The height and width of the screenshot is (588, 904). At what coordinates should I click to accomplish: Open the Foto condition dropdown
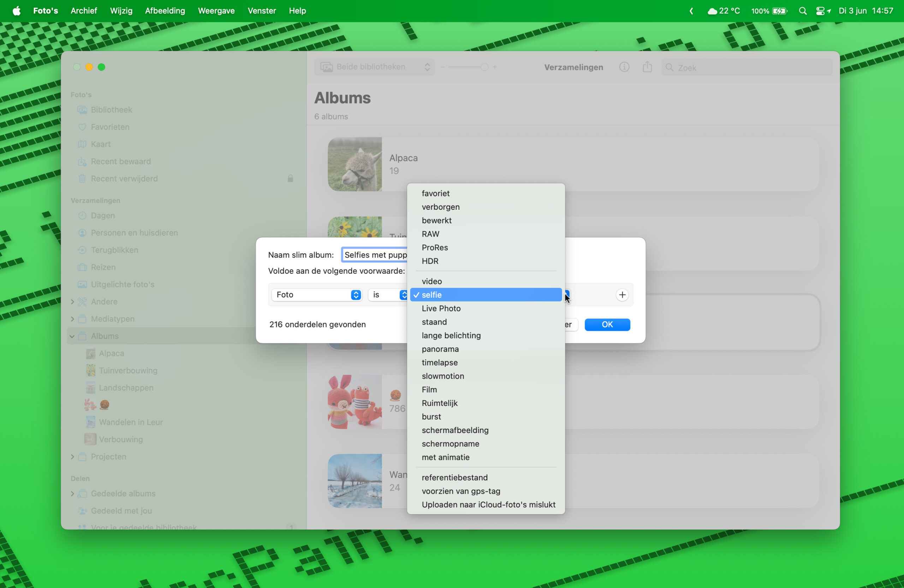point(316,295)
